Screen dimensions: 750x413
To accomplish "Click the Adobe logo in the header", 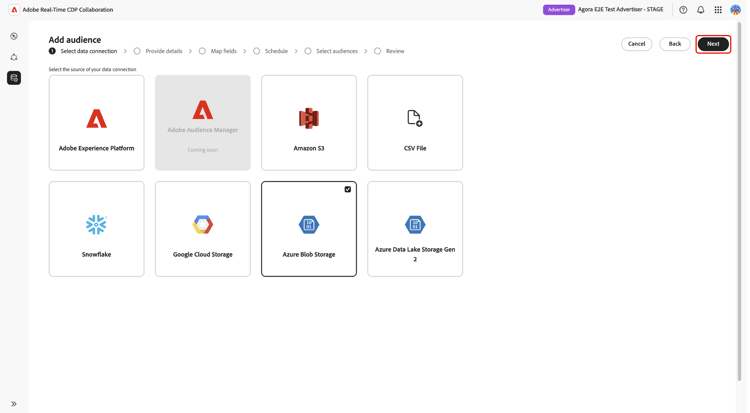I will click(x=14, y=10).
